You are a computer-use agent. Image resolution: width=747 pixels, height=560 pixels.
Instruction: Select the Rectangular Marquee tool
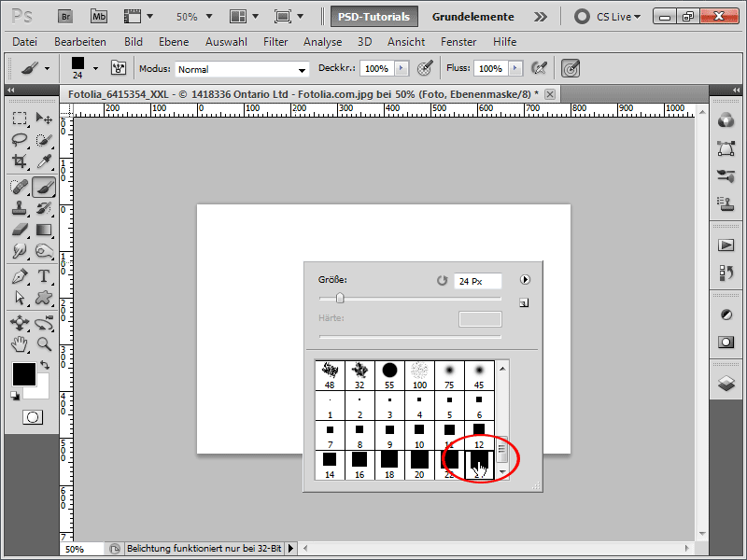pos(20,118)
